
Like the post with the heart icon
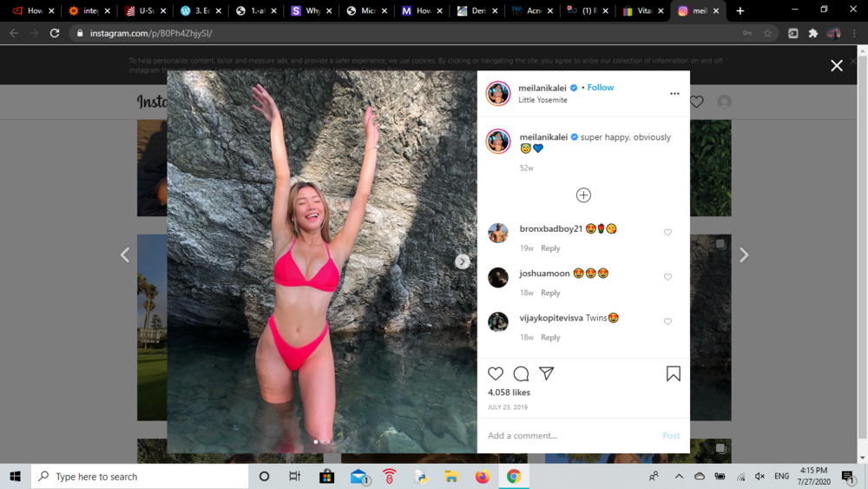pyautogui.click(x=496, y=373)
